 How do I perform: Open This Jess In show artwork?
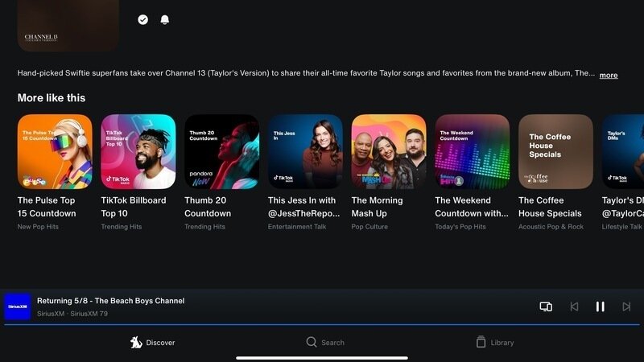(x=305, y=151)
